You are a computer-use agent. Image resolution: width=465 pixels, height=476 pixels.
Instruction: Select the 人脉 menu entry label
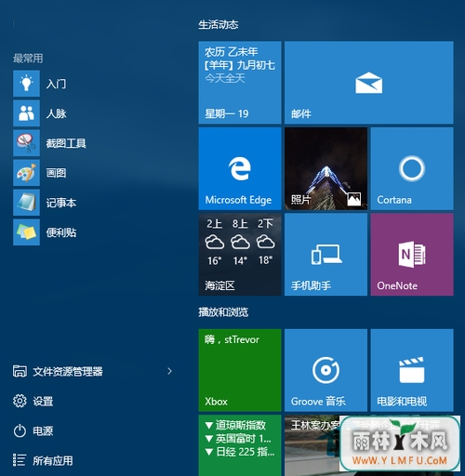point(56,113)
